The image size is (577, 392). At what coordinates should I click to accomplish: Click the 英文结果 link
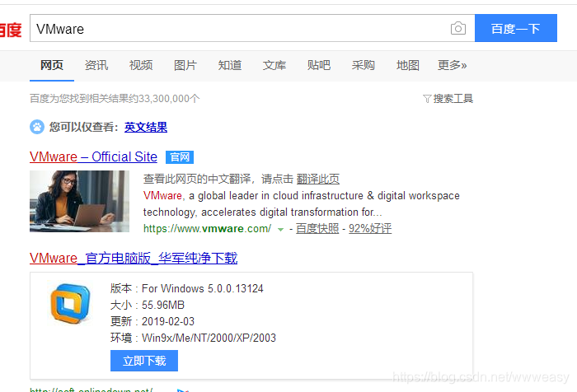tap(146, 127)
